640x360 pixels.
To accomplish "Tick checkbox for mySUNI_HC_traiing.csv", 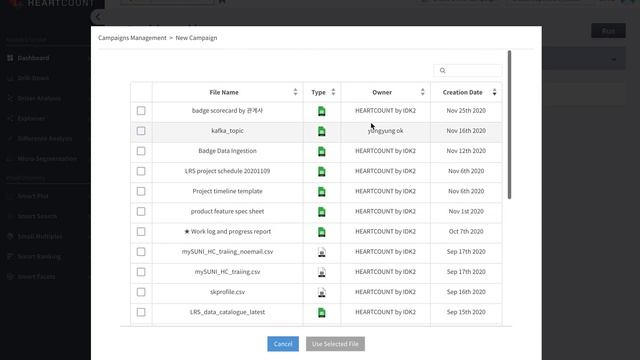I will pos(141,272).
